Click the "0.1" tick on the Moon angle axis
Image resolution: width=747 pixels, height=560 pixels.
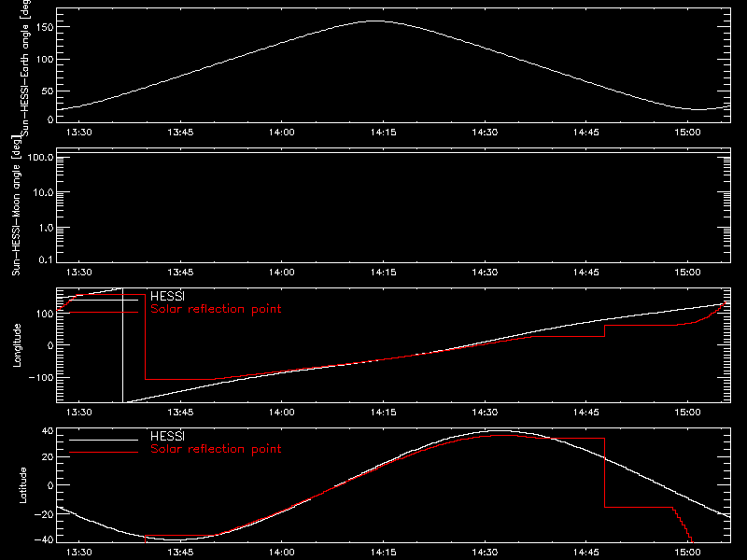[x=46, y=259]
